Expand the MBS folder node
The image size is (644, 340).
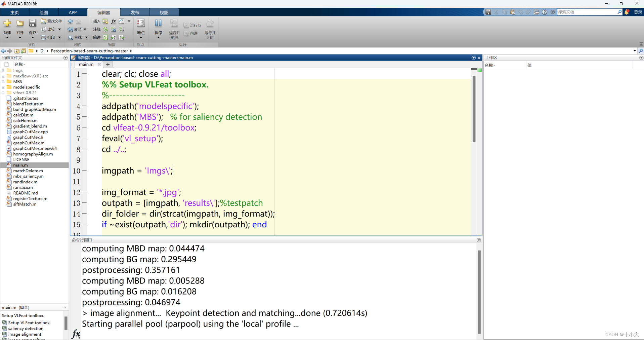[3, 82]
